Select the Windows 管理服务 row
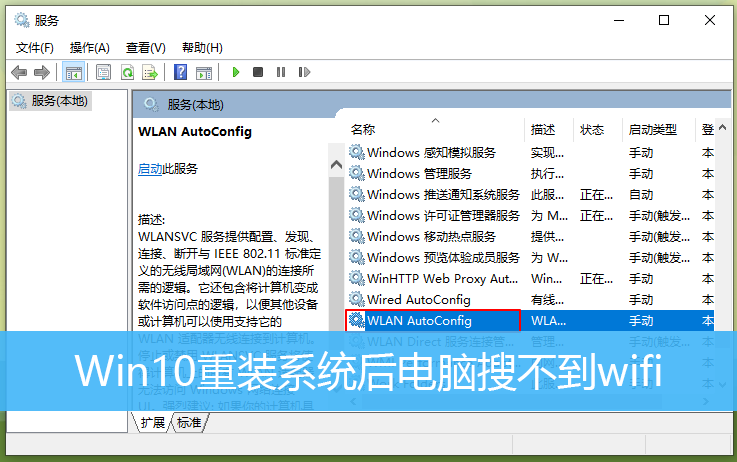Viewport: 737px width, 462px height. [531, 174]
